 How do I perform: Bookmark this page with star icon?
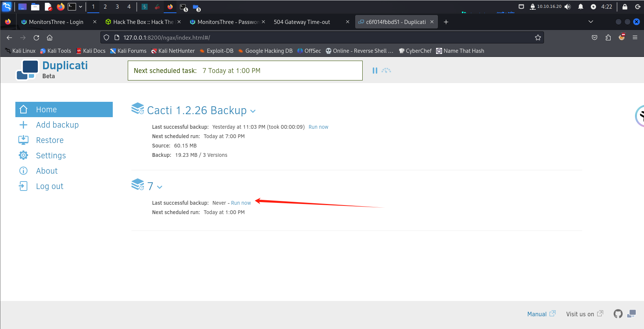(x=538, y=37)
